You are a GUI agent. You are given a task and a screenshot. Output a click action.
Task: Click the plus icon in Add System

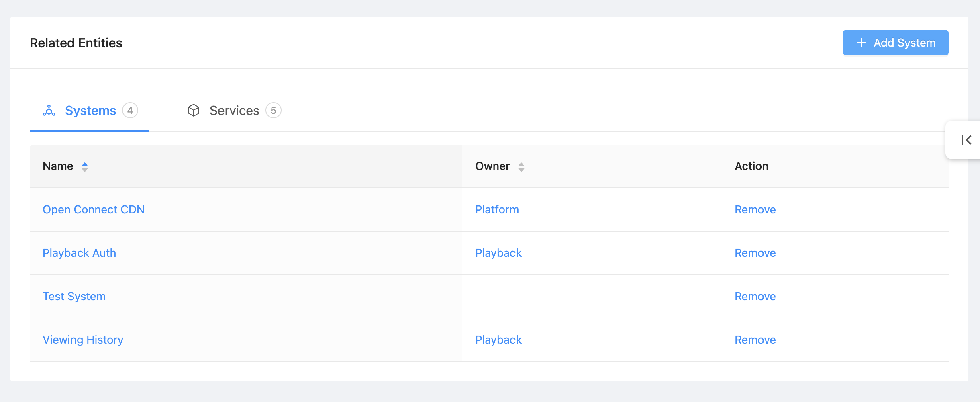pyautogui.click(x=861, y=43)
